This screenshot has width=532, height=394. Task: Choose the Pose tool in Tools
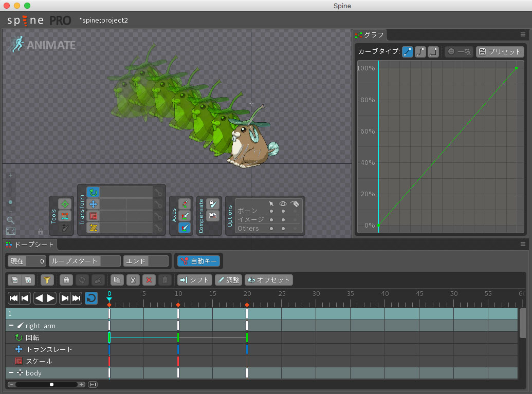tap(65, 204)
